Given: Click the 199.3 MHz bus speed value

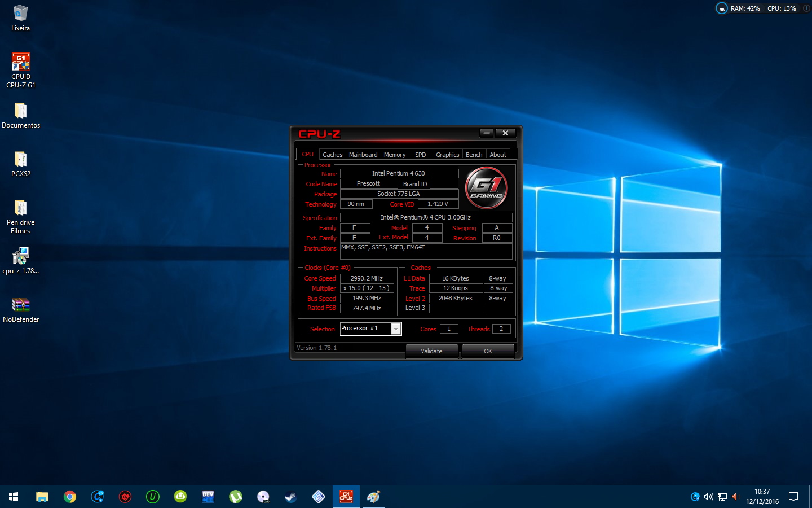Looking at the screenshot, I should (x=367, y=298).
